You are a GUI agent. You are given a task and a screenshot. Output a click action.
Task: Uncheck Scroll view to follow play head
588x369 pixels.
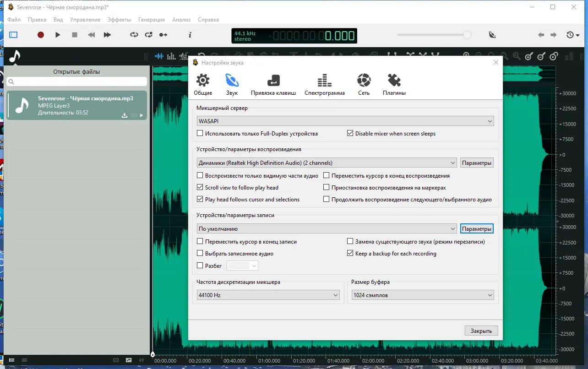tap(200, 188)
